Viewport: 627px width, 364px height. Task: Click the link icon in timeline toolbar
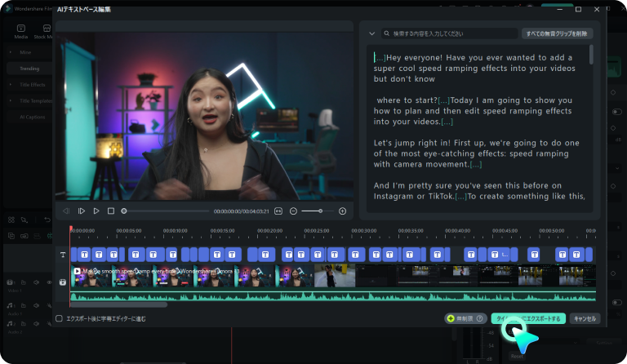point(24,236)
